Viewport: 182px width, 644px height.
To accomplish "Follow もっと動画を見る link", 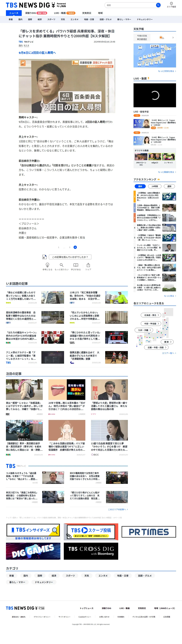I will 167,172.
